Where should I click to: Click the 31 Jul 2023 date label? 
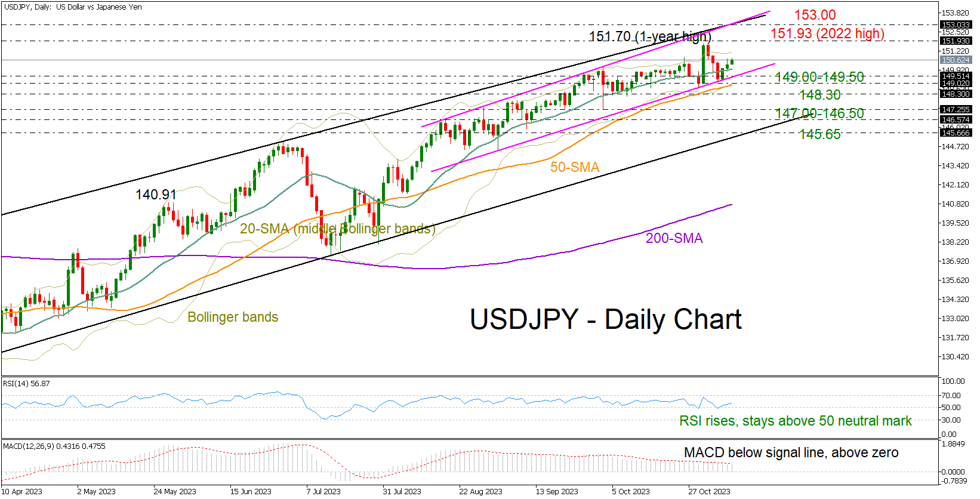click(402, 492)
